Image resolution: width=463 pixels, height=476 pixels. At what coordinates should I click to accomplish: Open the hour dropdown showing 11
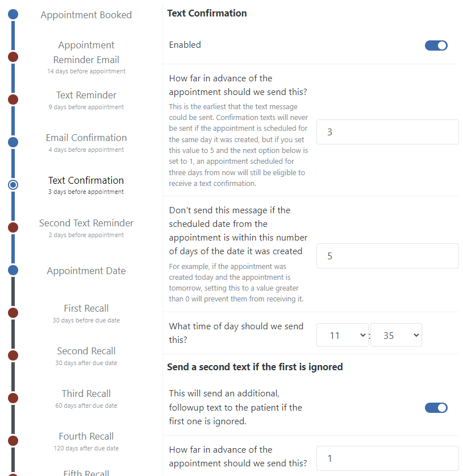click(x=343, y=335)
